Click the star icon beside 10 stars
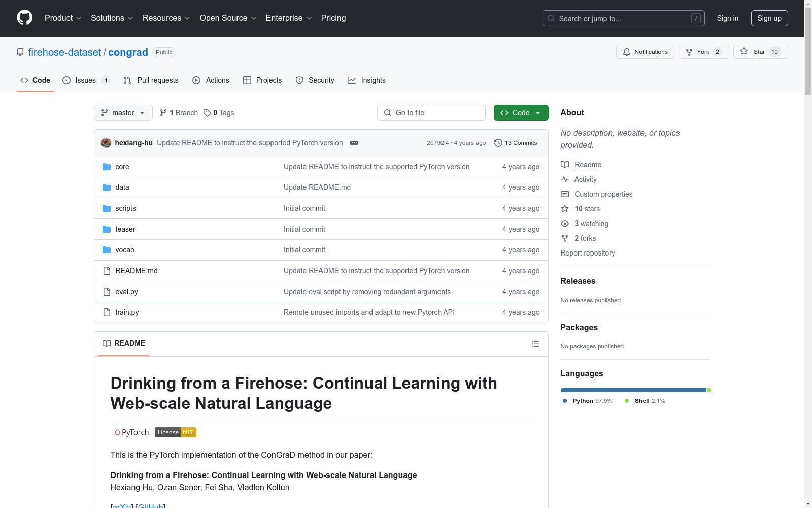The height and width of the screenshot is (508, 812). pos(565,209)
